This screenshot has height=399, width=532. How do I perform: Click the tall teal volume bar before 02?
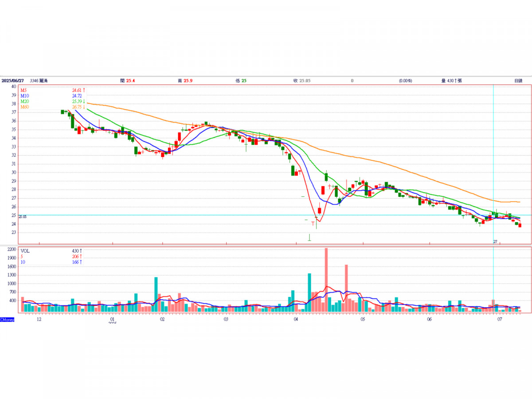156,295
